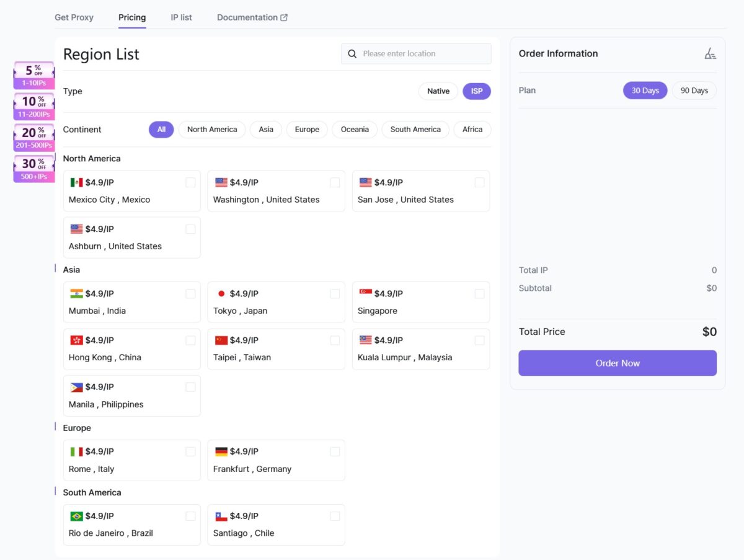Viewport: 744px width, 560px height.
Task: Filter by South America continent
Action: [415, 130]
